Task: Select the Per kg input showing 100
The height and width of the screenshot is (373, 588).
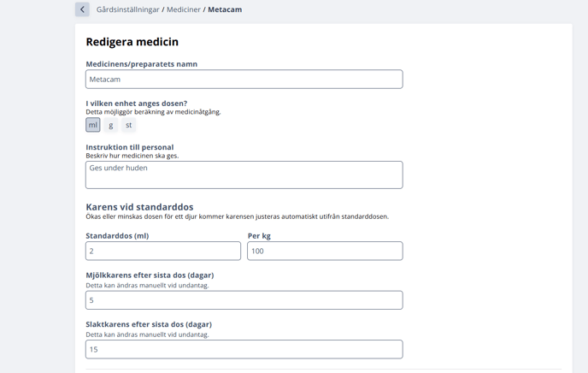Action: tap(325, 251)
